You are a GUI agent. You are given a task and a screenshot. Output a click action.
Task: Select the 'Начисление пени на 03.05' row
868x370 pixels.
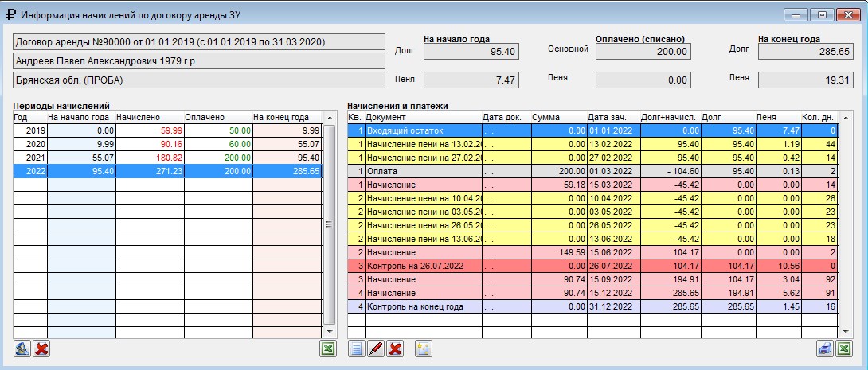pyautogui.click(x=592, y=212)
